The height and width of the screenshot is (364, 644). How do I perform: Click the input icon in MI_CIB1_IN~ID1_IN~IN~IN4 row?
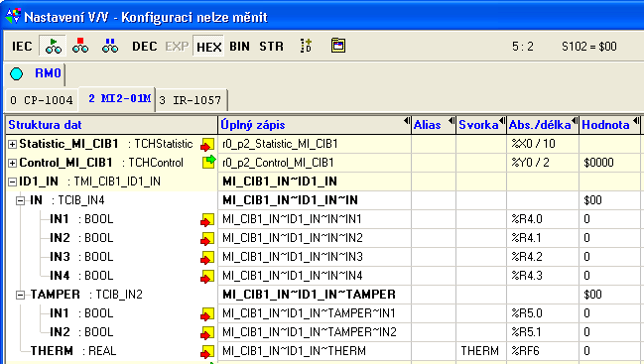(207, 276)
